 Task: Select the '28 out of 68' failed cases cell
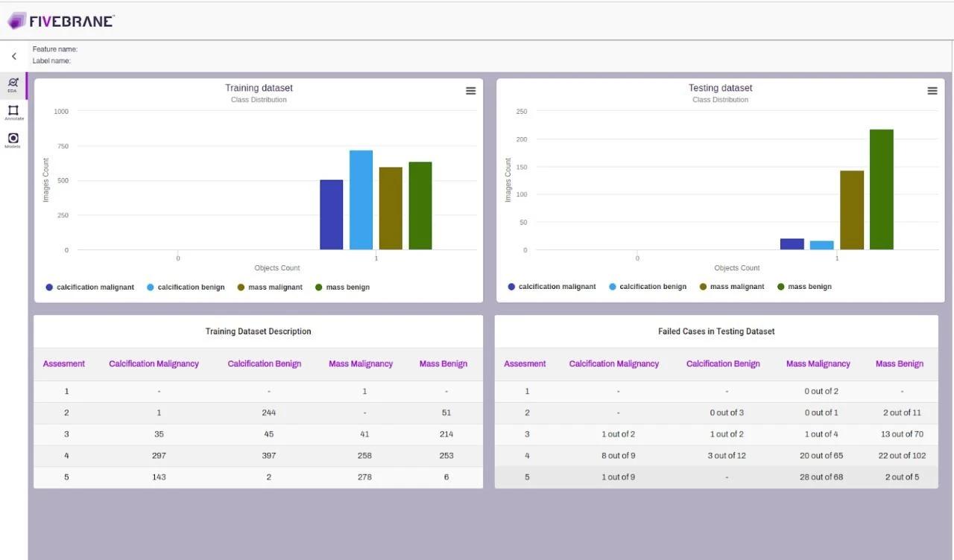pos(821,477)
